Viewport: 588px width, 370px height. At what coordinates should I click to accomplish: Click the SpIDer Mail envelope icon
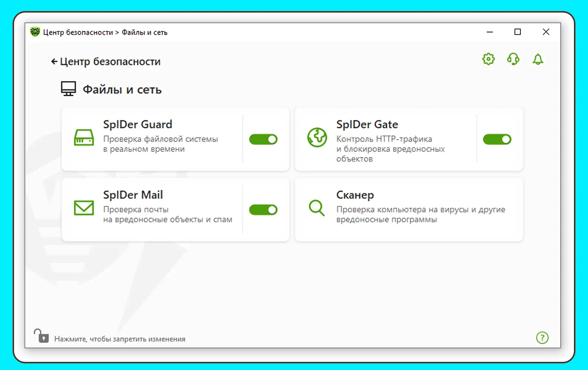click(84, 208)
